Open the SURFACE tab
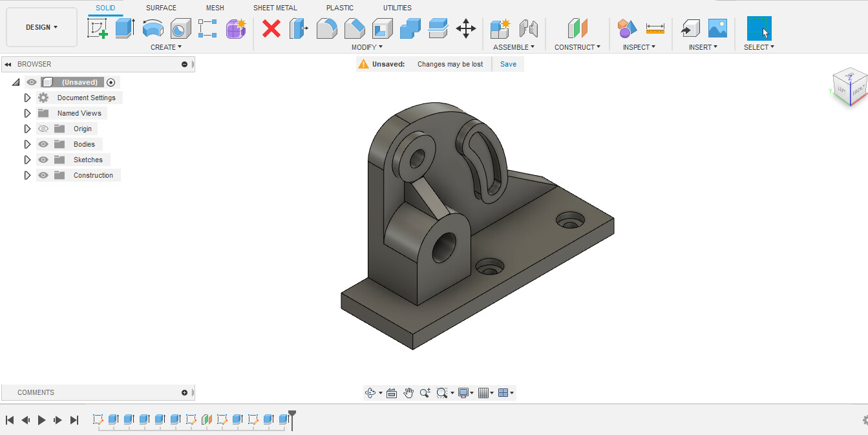This screenshot has height=435, width=868. (161, 8)
